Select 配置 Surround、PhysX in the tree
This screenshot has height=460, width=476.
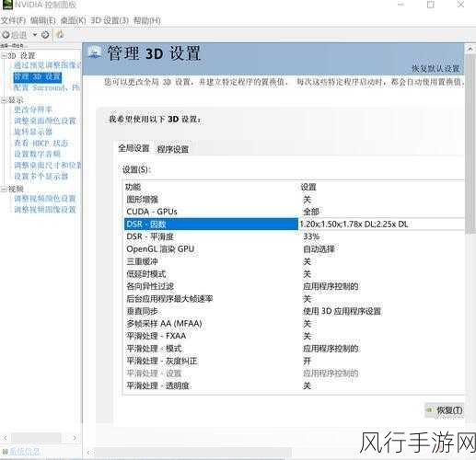click(47, 88)
